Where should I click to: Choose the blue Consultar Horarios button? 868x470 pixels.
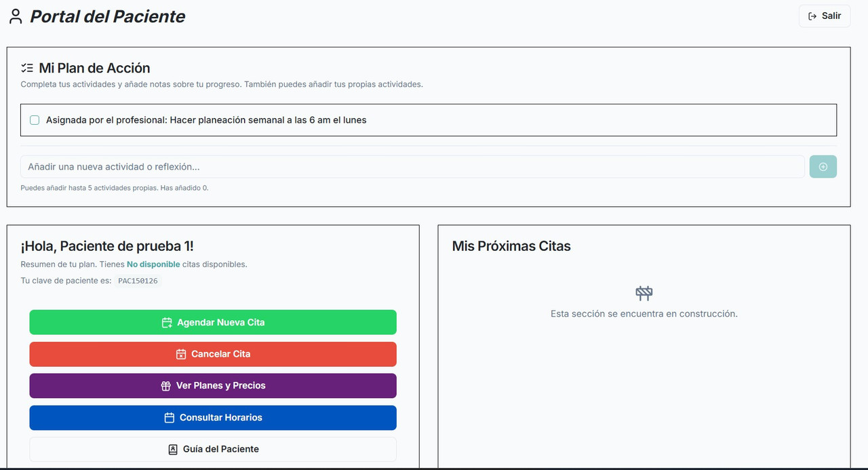(x=213, y=418)
